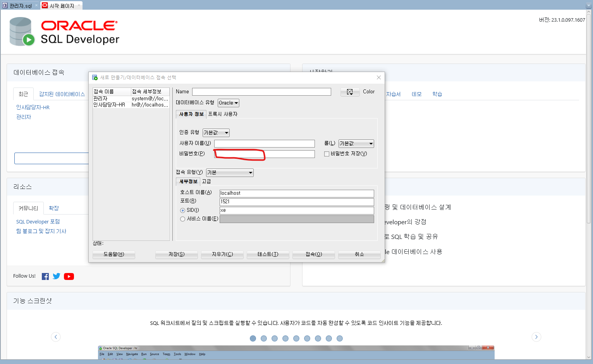The height and width of the screenshot is (364, 593).
Task: Click 취소 button
Action: pos(359,254)
